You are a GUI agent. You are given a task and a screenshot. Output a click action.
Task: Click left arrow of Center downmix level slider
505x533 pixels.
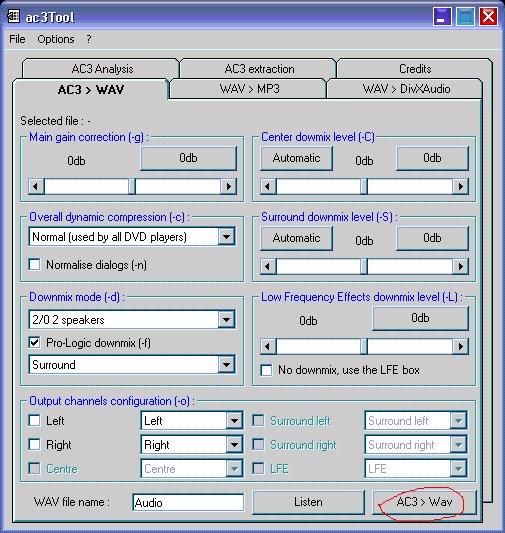tap(268, 186)
